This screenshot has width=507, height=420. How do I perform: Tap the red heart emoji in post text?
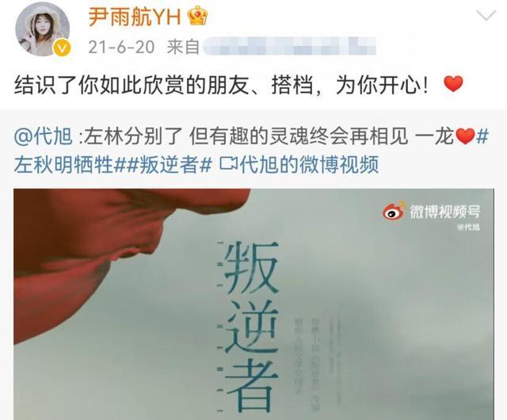(453, 85)
